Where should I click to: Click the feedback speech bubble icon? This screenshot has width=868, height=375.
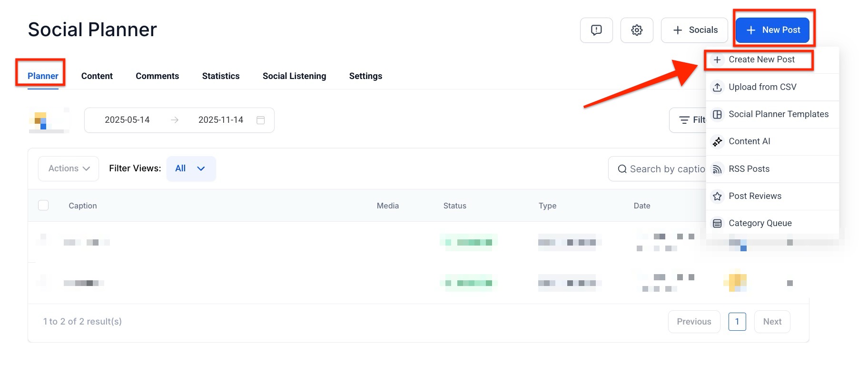pos(596,30)
